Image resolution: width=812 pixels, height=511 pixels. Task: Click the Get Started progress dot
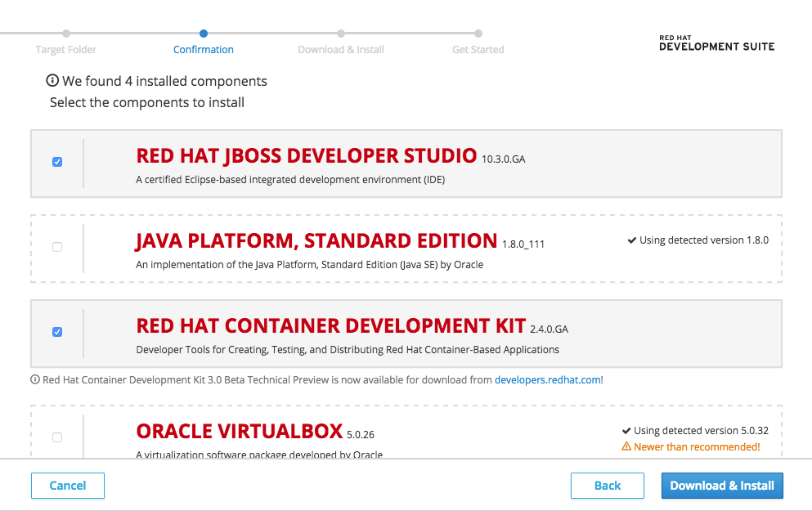(478, 34)
